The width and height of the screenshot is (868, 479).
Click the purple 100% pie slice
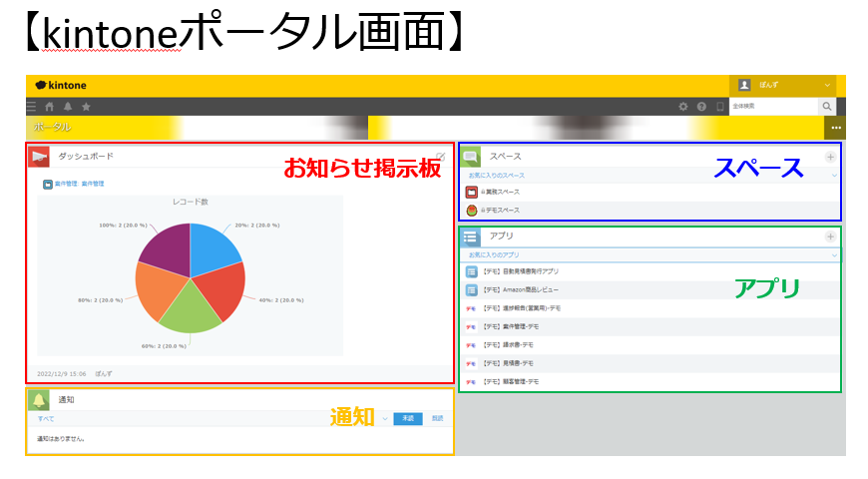click(x=169, y=247)
